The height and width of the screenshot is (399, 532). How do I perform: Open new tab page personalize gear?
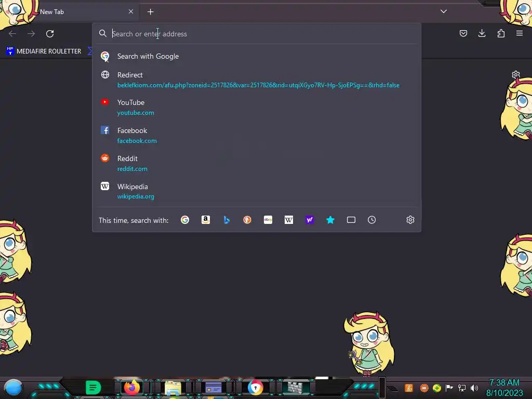pyautogui.click(x=516, y=75)
